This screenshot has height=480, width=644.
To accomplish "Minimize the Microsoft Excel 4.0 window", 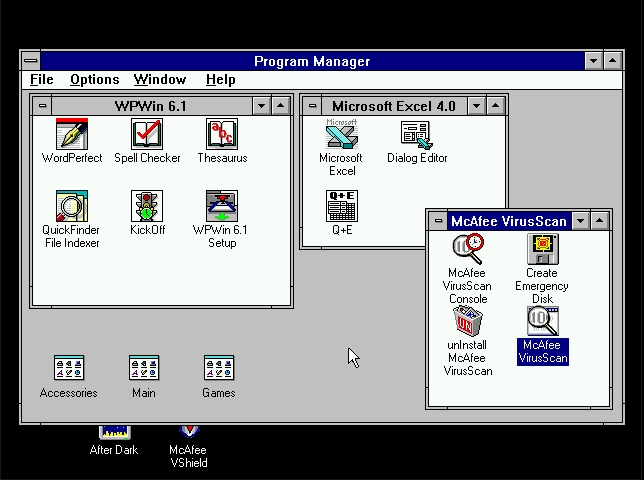I will (476, 106).
